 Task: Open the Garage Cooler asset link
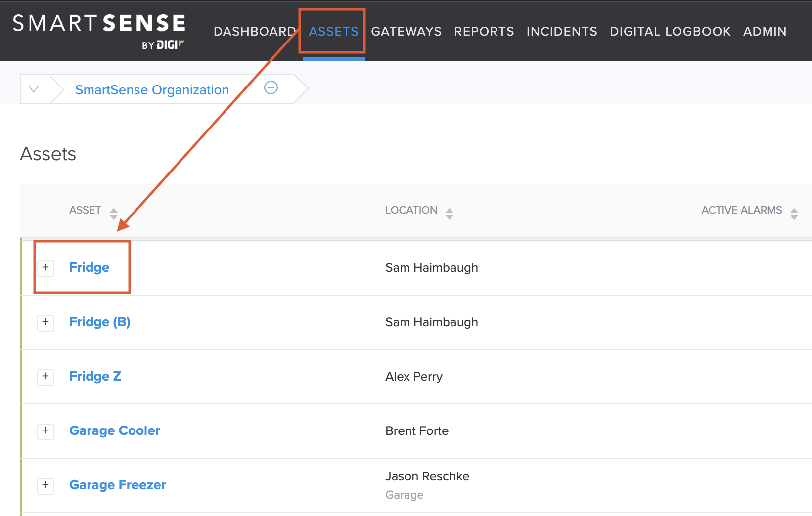pyautogui.click(x=115, y=430)
